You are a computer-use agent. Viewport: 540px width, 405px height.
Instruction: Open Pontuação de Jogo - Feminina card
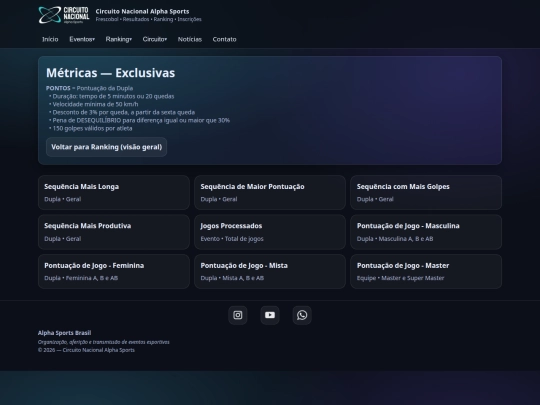[114, 271]
